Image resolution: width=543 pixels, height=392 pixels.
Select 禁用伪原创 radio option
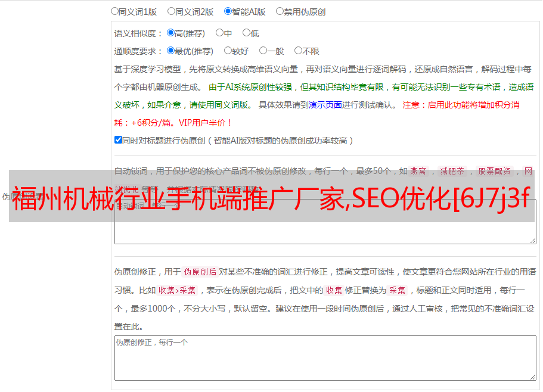point(280,11)
